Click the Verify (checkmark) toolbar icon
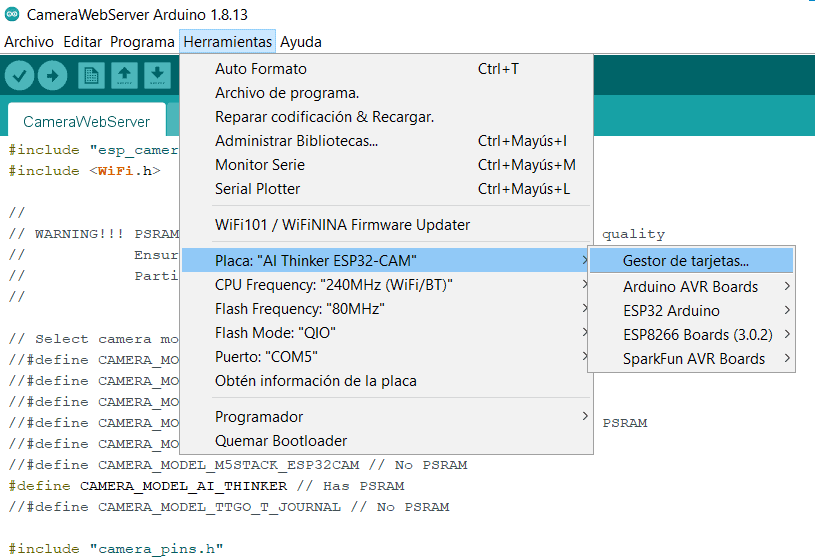This screenshot has height=559, width=815. (20, 75)
